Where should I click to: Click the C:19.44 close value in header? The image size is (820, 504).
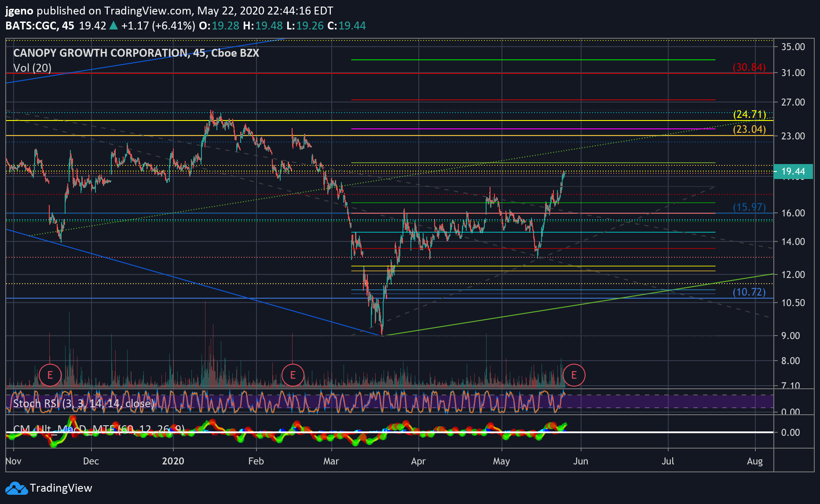point(347,26)
